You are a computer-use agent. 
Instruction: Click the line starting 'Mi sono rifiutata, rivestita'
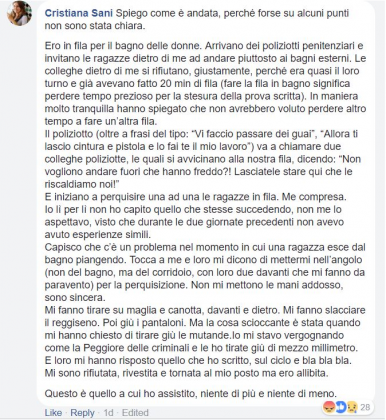pos(186,373)
